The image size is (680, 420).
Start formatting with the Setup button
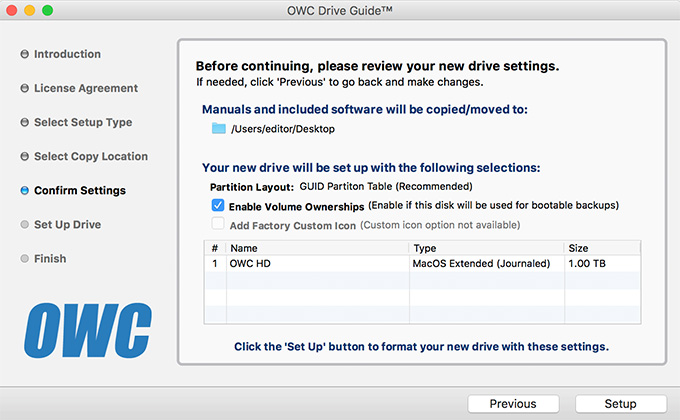[621, 404]
